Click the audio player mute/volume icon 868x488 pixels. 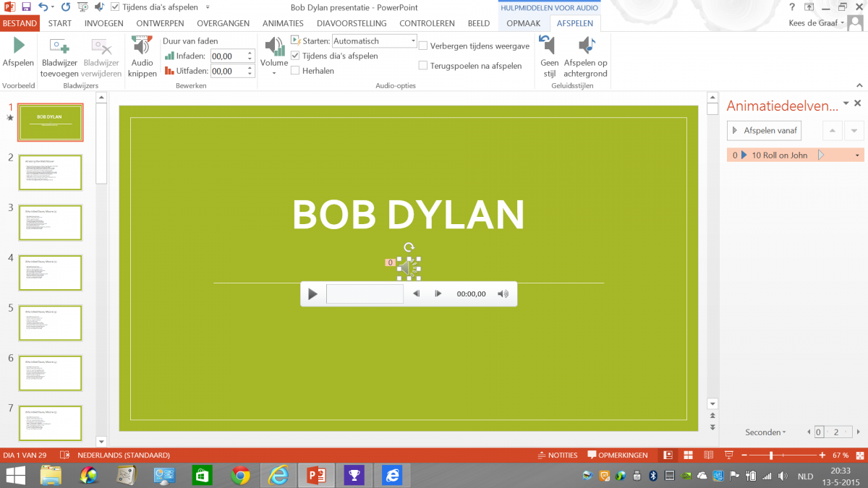click(x=503, y=294)
